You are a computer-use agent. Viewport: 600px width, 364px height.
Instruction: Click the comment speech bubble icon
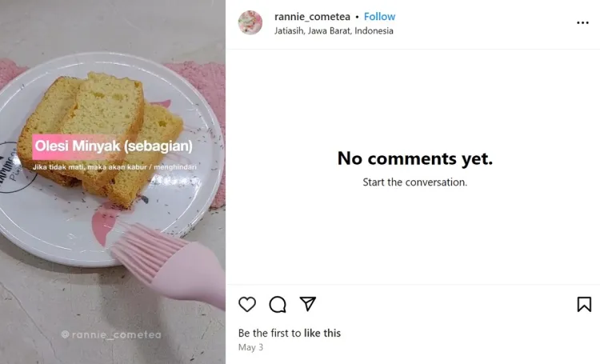(x=278, y=304)
